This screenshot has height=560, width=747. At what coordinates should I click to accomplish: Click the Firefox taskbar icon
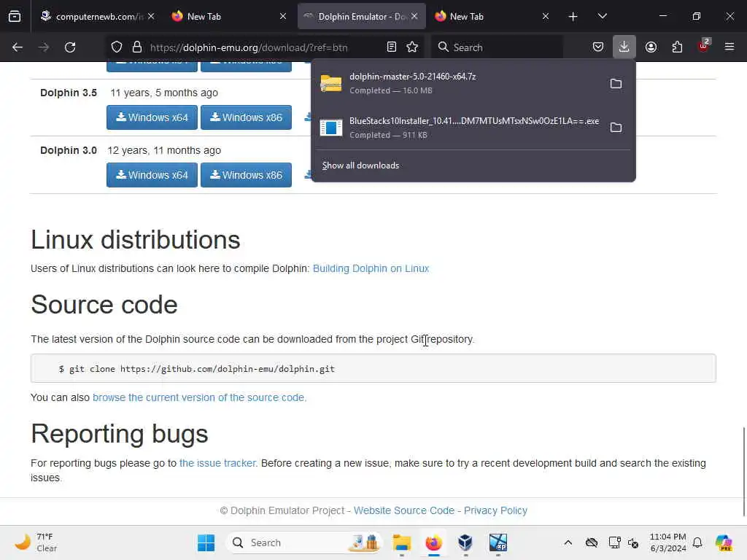pyautogui.click(x=433, y=542)
